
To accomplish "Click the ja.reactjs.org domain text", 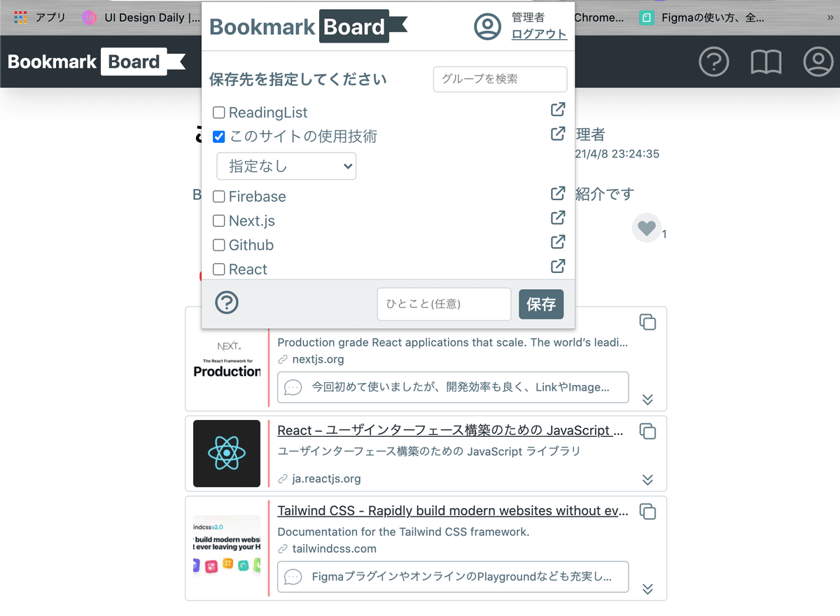I will click(326, 479).
